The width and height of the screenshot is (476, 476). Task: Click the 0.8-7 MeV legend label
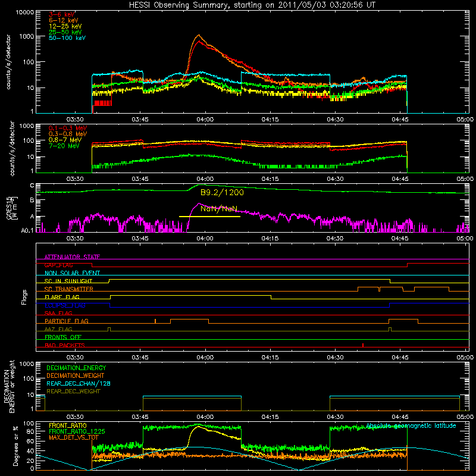click(x=65, y=140)
